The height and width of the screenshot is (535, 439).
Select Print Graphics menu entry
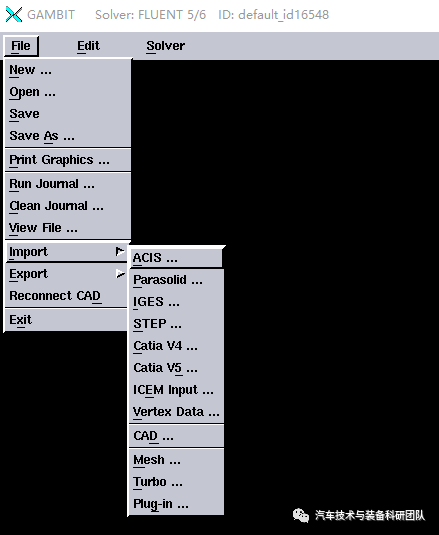click(68, 160)
